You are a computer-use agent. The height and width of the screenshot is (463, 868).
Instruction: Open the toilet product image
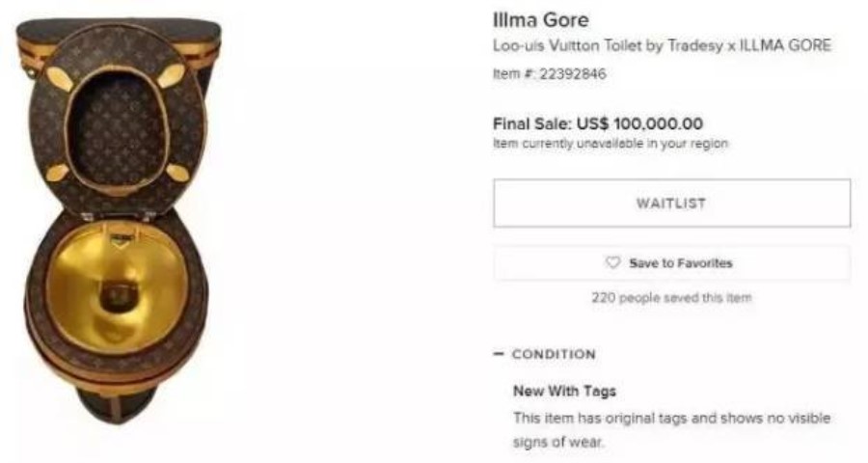pos(118,222)
